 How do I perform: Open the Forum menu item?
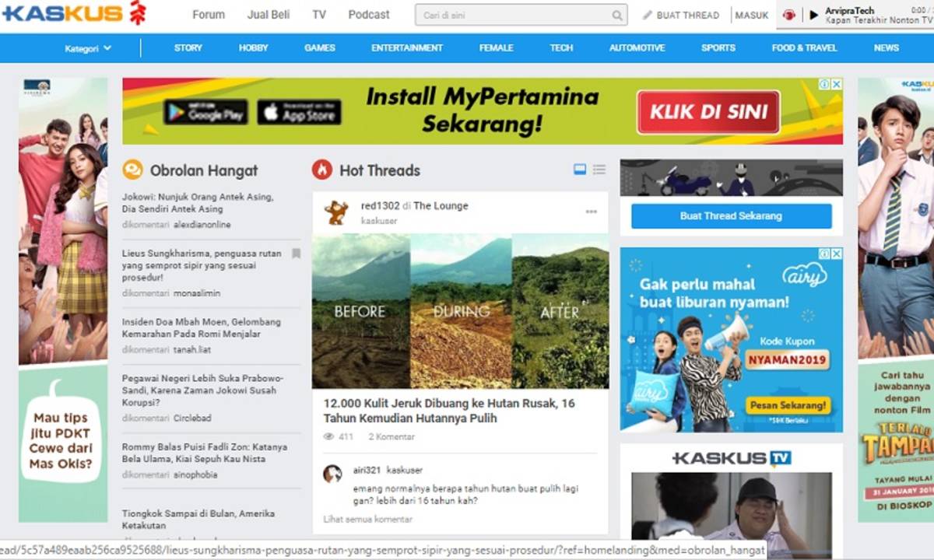[x=209, y=15]
